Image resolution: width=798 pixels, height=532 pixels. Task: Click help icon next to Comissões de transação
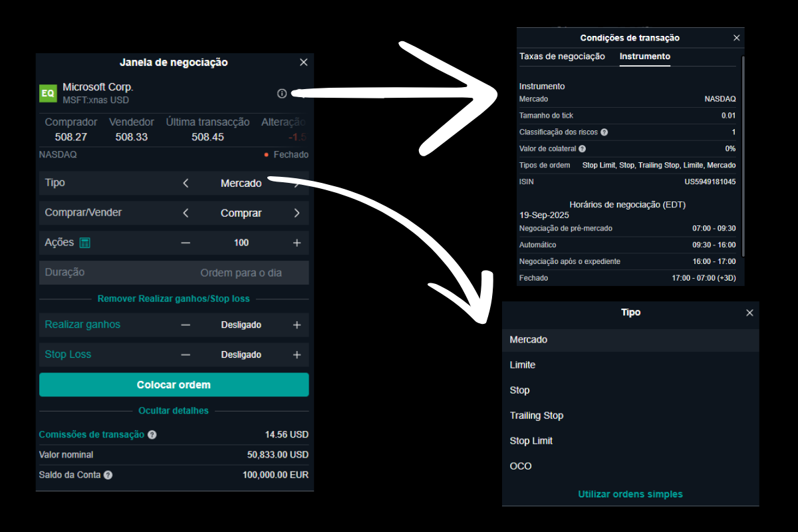pos(152,435)
